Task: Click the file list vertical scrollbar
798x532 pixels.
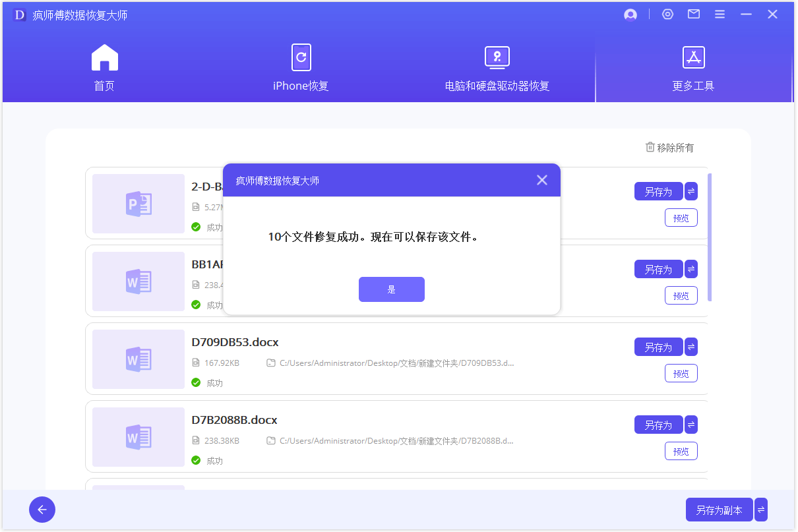Action: (x=710, y=237)
